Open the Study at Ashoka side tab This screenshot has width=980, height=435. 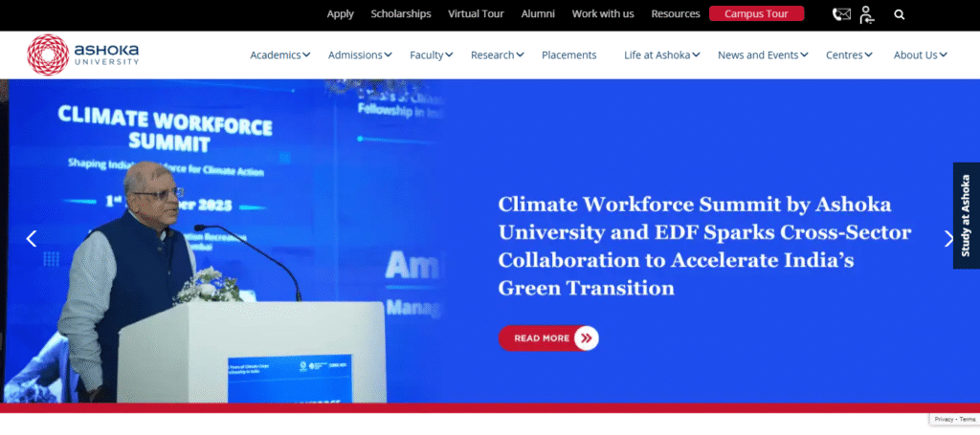tap(966, 215)
